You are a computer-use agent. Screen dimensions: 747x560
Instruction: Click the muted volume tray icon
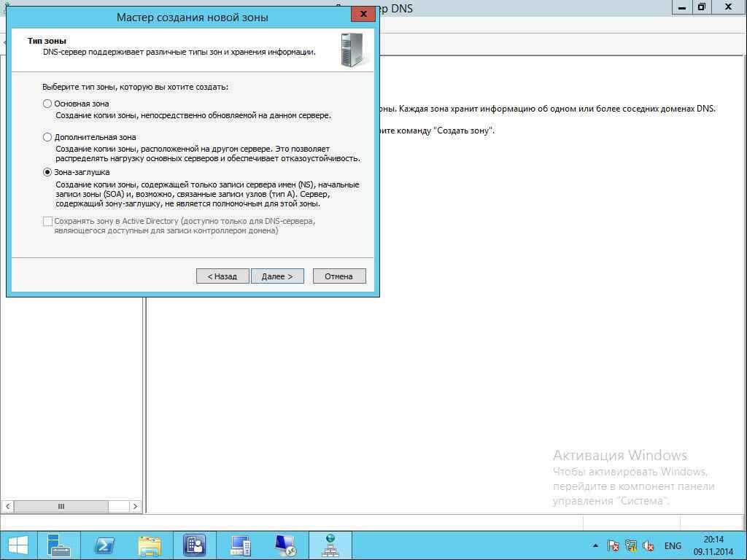click(x=647, y=545)
